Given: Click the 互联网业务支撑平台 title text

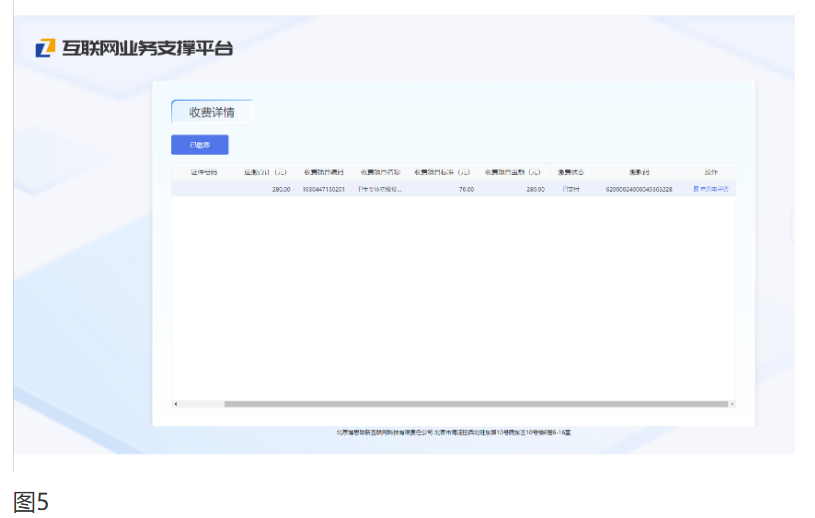Looking at the screenshot, I should coord(147,48).
